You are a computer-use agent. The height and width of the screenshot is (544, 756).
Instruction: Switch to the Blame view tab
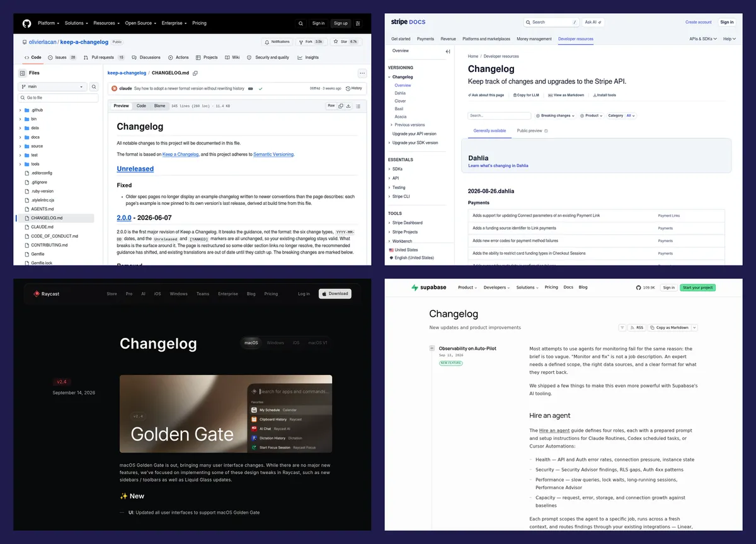pos(160,106)
